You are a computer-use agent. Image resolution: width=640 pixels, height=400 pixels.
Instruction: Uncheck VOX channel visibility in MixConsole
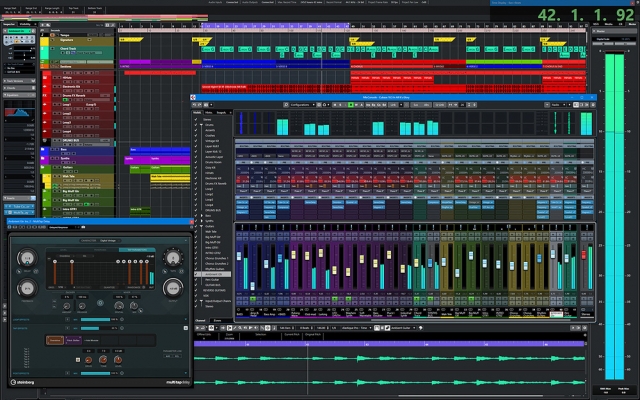click(x=196, y=296)
